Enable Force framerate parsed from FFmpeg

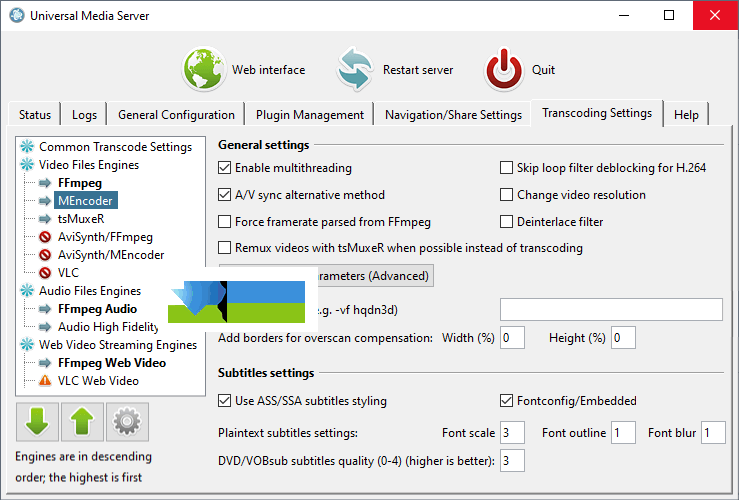click(x=224, y=221)
